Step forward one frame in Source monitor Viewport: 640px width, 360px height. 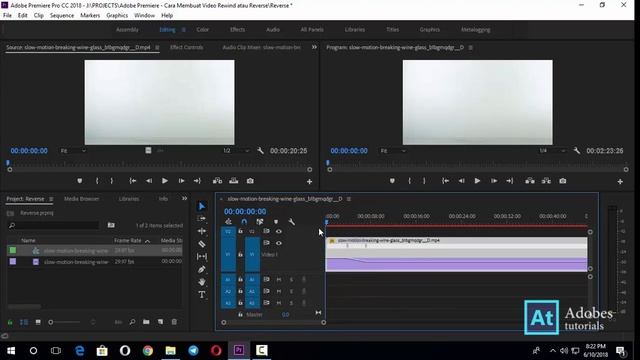pos(181,181)
